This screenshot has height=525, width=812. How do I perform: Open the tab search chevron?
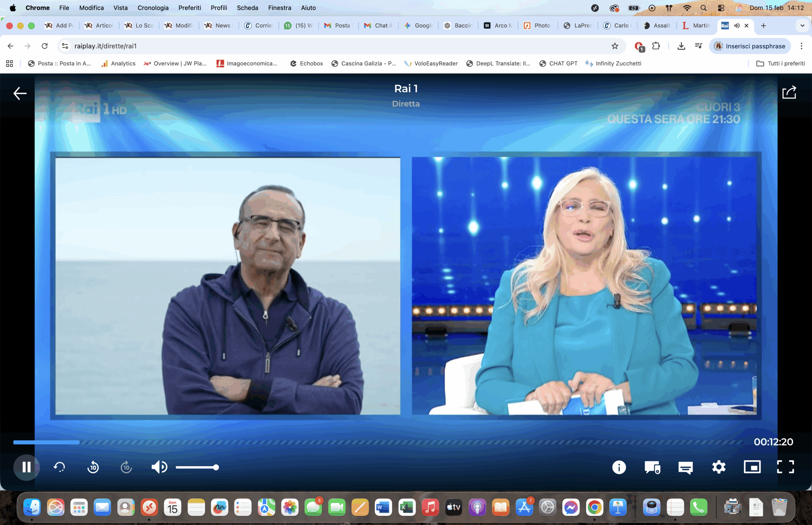click(802, 26)
